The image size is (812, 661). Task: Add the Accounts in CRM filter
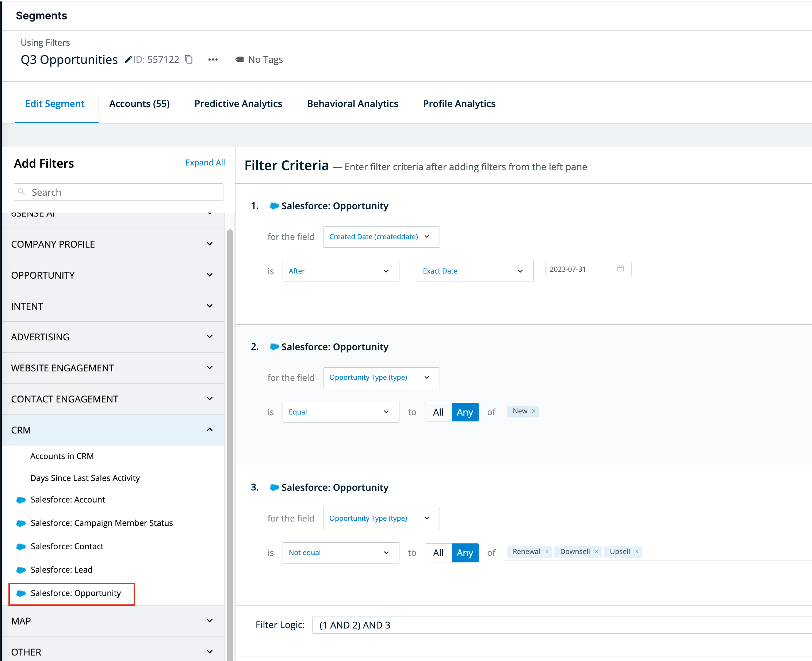pos(62,456)
